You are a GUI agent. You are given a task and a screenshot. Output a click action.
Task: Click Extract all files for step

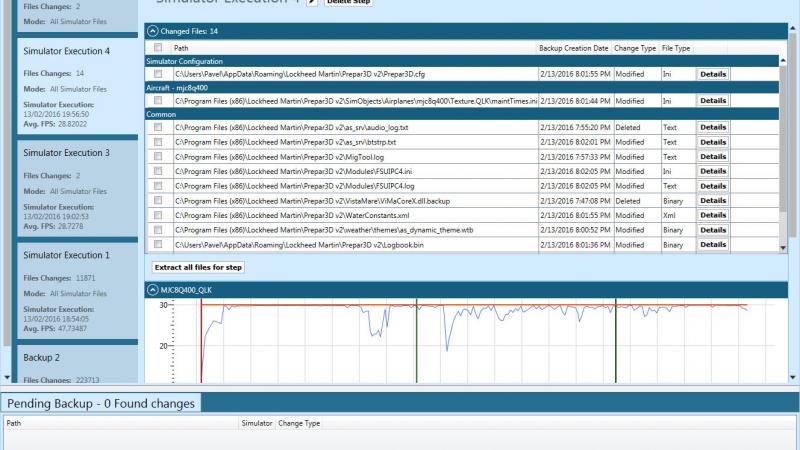tap(198, 267)
